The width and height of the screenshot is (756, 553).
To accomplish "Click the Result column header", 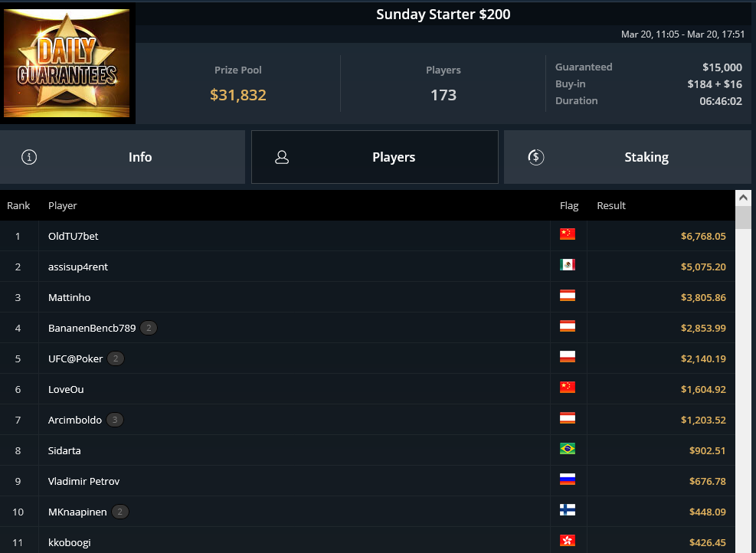I will pyautogui.click(x=611, y=206).
